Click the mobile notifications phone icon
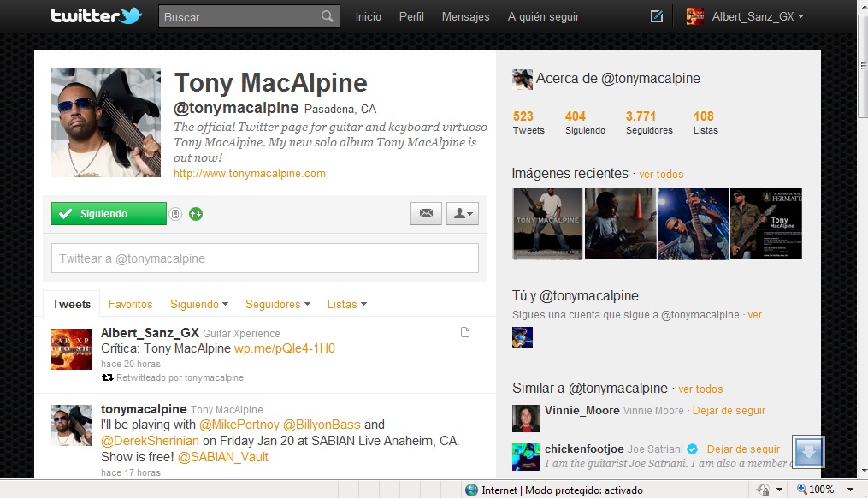This screenshot has height=499, width=868. [175, 214]
